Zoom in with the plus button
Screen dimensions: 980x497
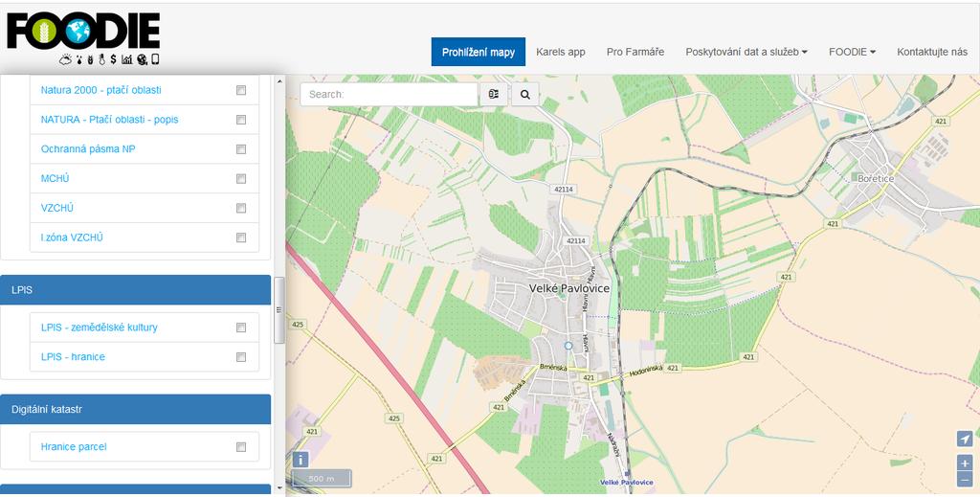(965, 463)
